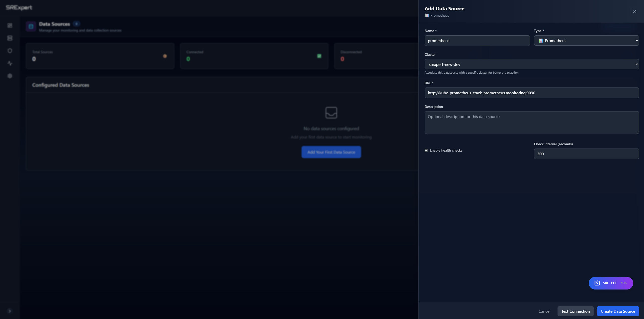Open the activity monitoring icon in sidebar
The height and width of the screenshot is (319, 644).
click(x=10, y=63)
